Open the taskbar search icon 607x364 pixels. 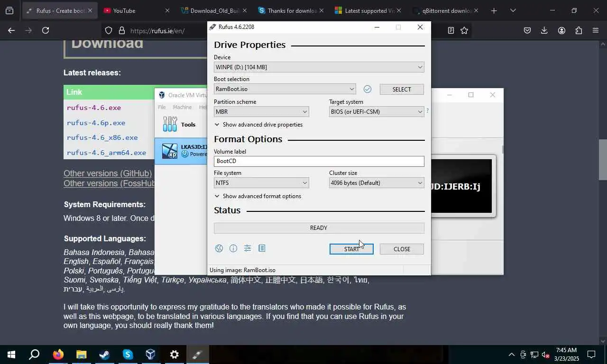coord(34,354)
